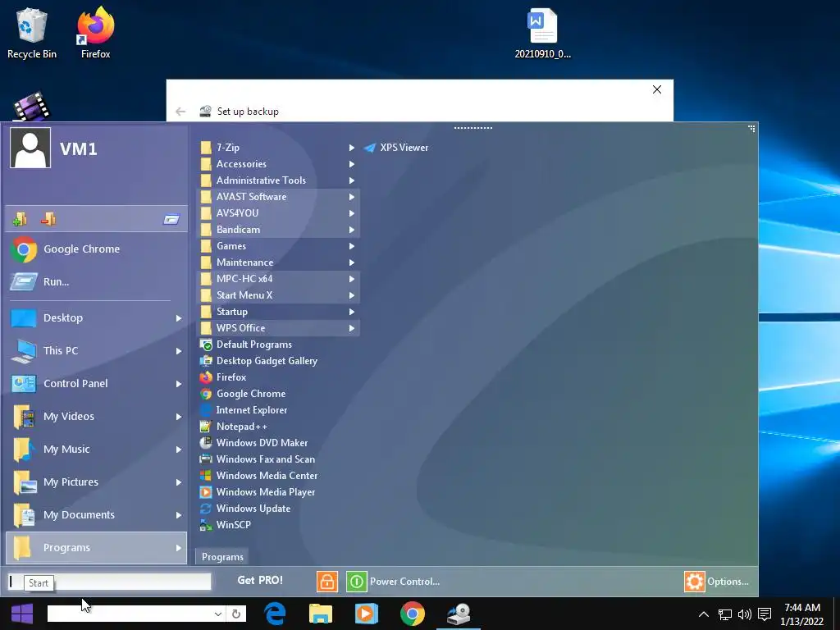This screenshot has height=630, width=840.
Task: Expand the Accessories folder
Action: click(x=278, y=164)
